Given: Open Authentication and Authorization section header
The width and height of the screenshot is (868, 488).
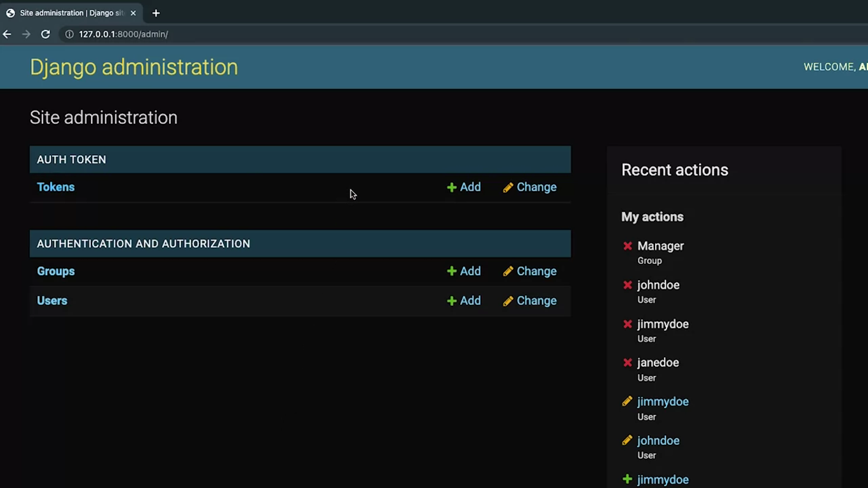Looking at the screenshot, I should 144,244.
